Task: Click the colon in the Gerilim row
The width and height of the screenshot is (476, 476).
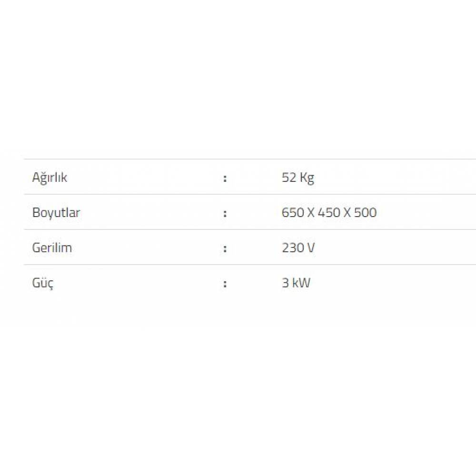Action: (225, 248)
